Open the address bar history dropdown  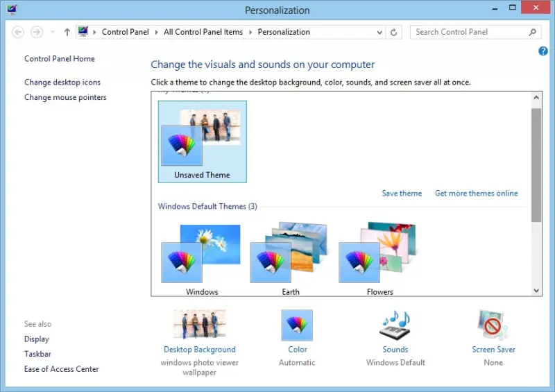click(379, 33)
